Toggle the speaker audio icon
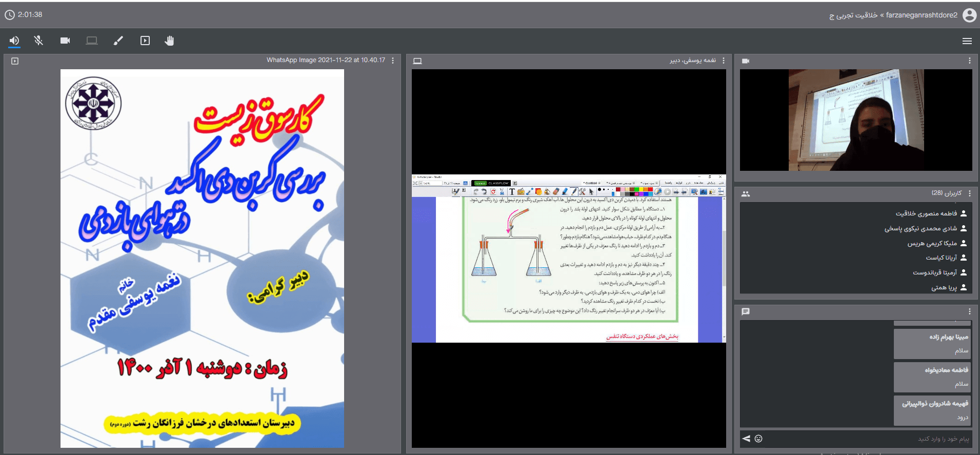This screenshot has width=980, height=455. pos(14,41)
